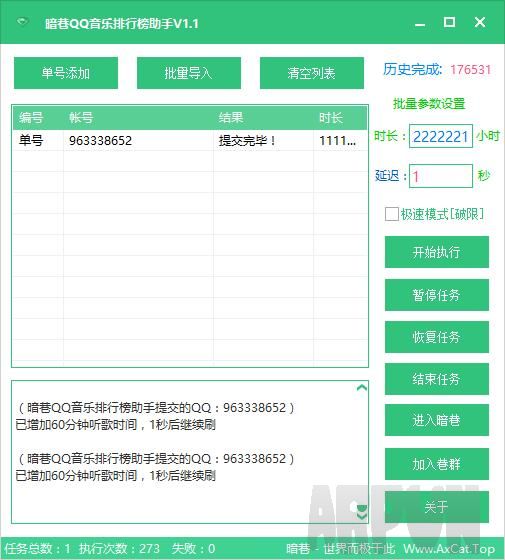
Task: Start execution with 开始执行
Action: pos(436,252)
